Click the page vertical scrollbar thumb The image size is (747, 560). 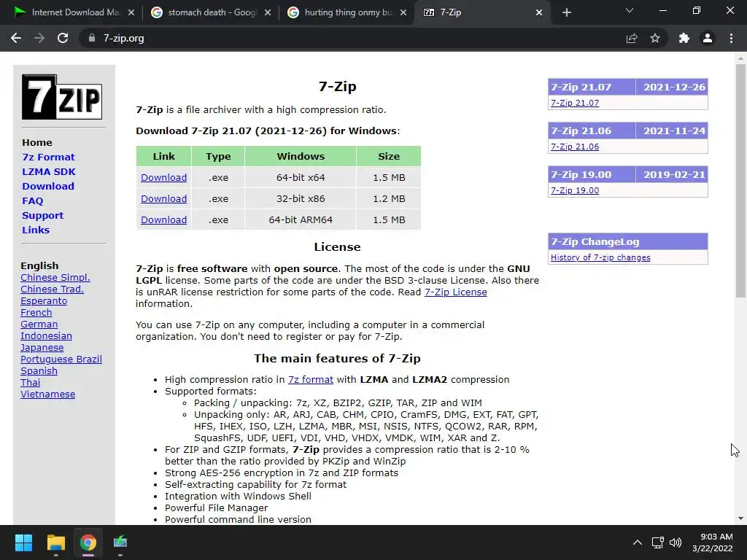740,181
